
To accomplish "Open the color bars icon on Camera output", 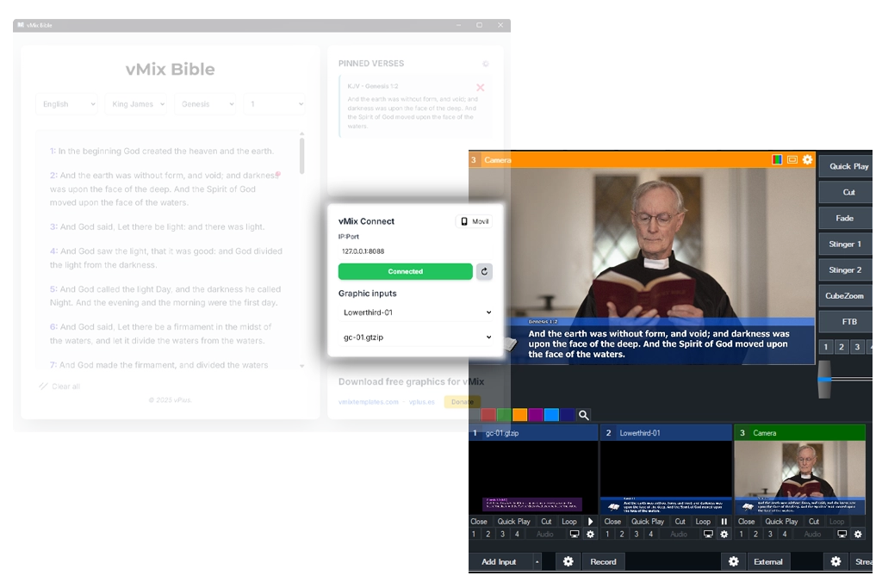I will (777, 159).
